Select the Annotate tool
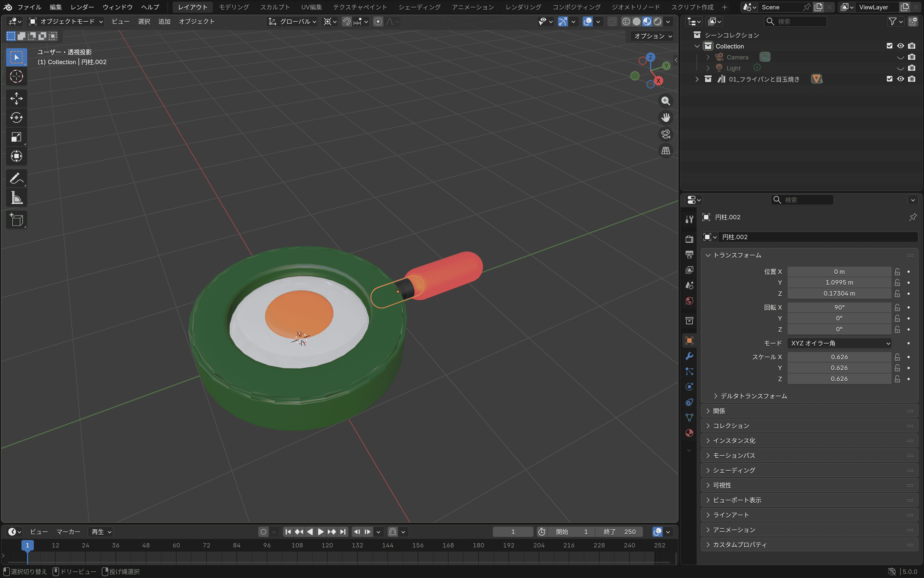 16,179
